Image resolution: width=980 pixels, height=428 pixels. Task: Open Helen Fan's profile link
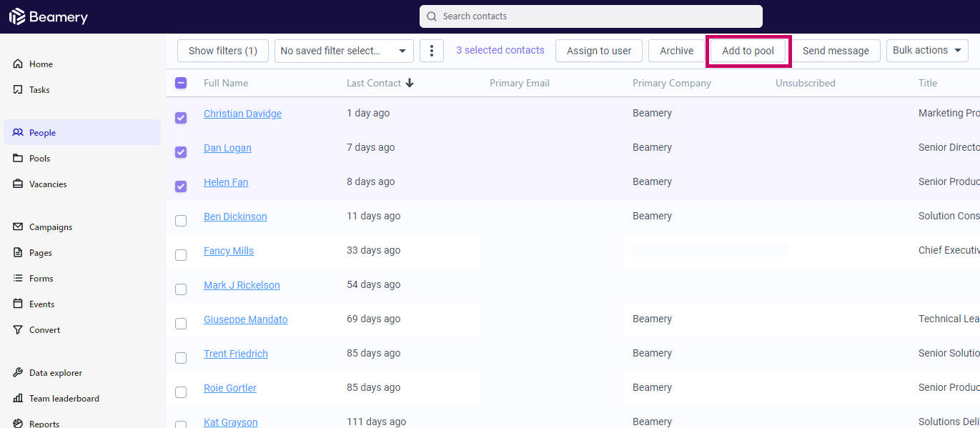226,182
